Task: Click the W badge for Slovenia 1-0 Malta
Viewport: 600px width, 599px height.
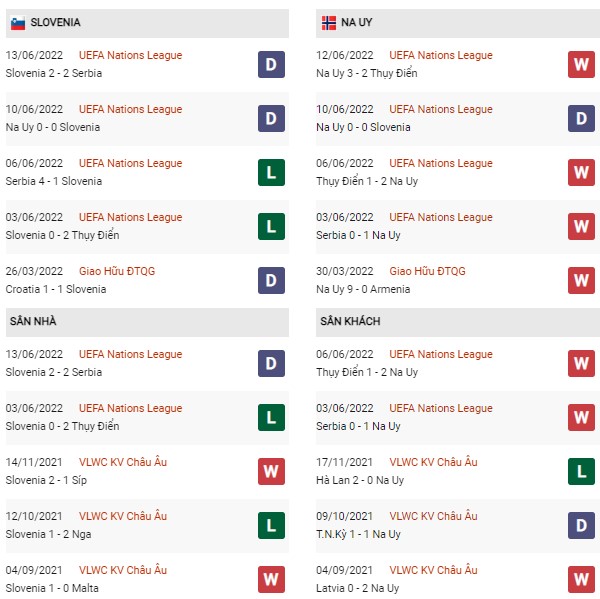Action: (271, 579)
